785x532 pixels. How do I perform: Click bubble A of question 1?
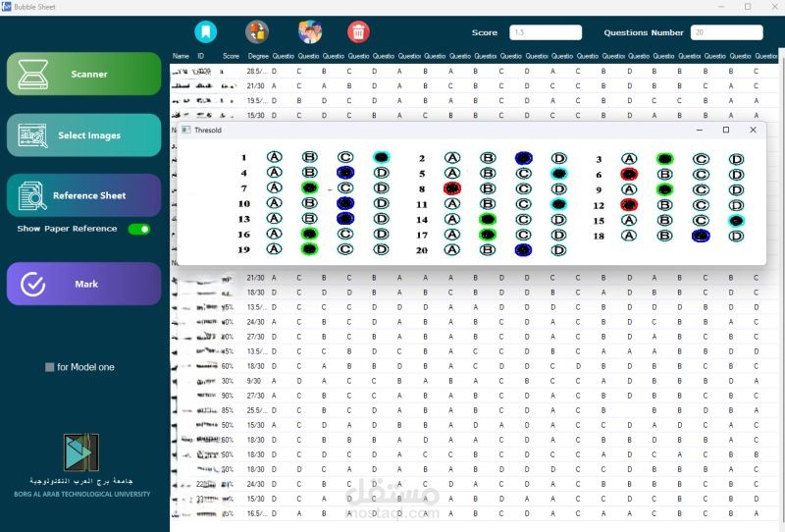pos(275,157)
